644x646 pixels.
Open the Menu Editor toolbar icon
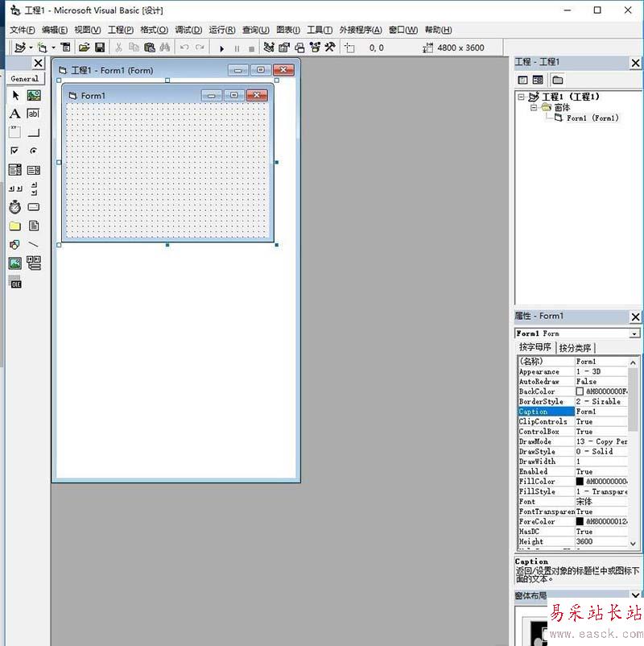tap(66, 48)
